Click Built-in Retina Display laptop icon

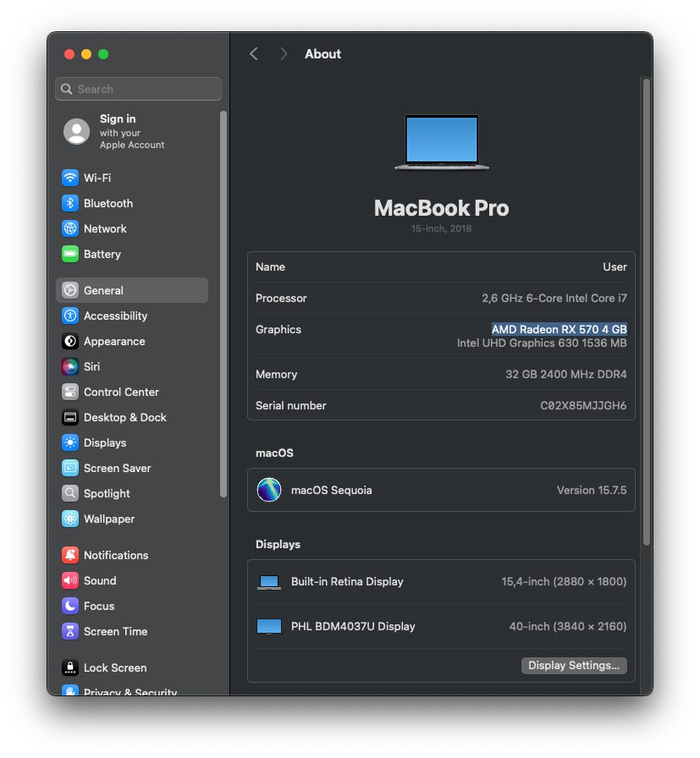[x=269, y=582]
